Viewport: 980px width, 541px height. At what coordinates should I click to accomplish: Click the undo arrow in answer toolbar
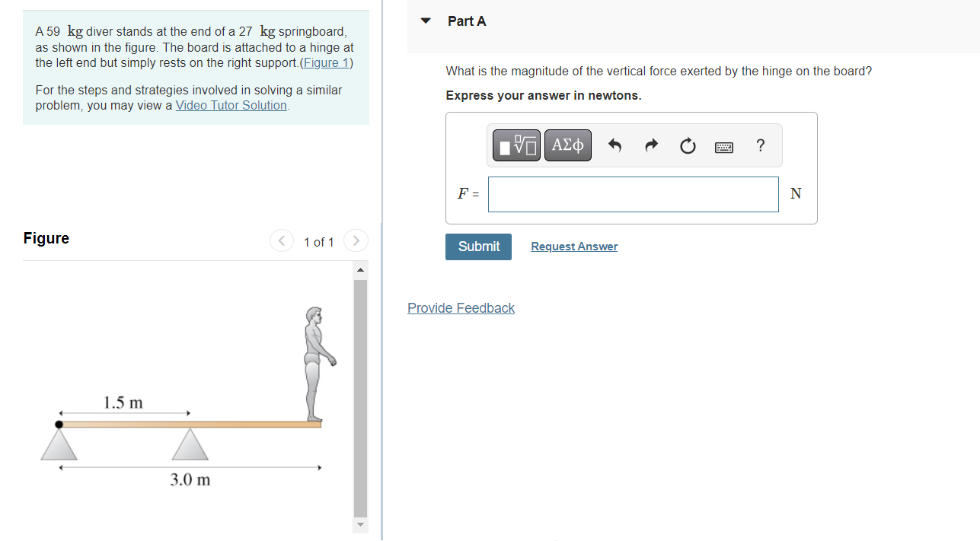click(x=614, y=145)
